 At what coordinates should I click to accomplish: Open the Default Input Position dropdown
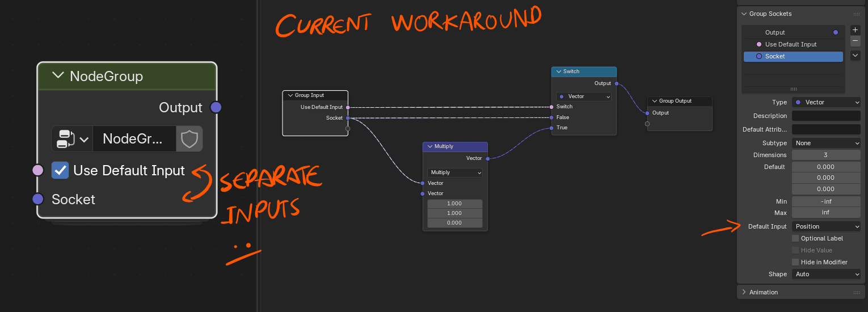click(826, 226)
